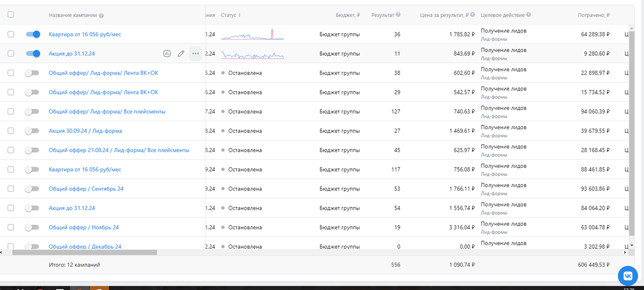
Task: Click help icon beside Цена за результат
Action: 473,15
